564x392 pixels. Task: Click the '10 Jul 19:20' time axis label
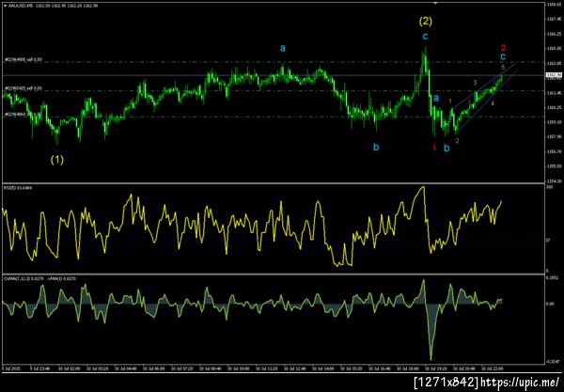click(x=435, y=368)
